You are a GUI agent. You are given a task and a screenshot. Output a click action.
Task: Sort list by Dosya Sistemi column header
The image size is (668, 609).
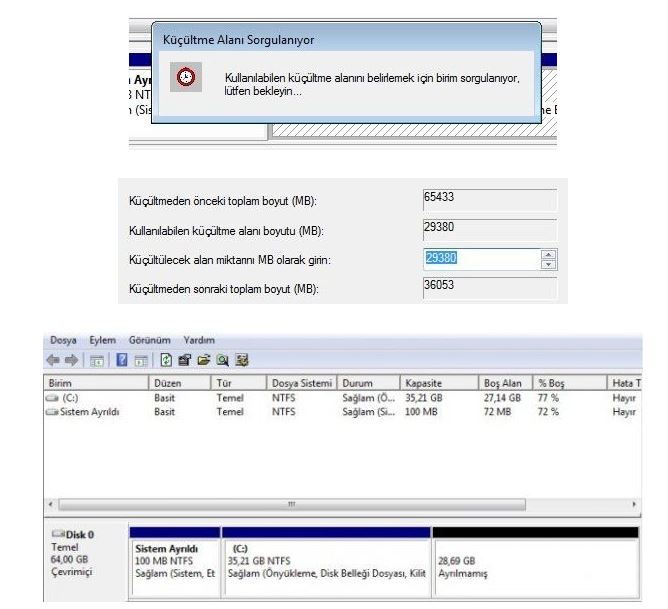(x=300, y=383)
